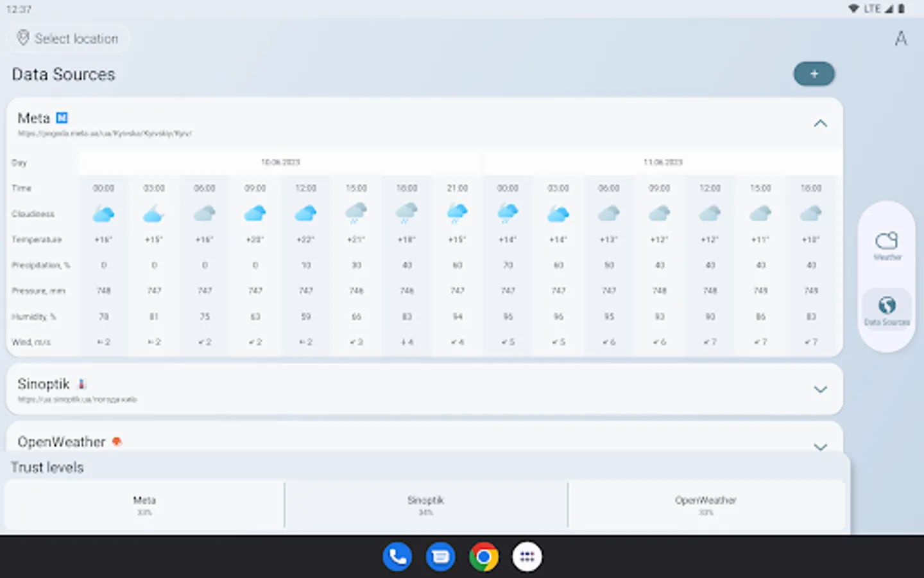Click the cloud icon for 09:00 on 11.06.2023
Screen dimensions: 924x578
click(660, 213)
